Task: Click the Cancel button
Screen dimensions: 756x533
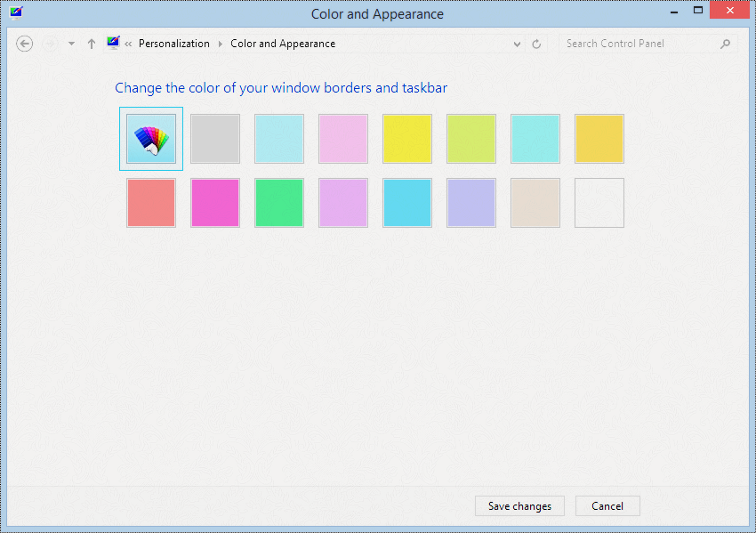Action: tap(607, 506)
